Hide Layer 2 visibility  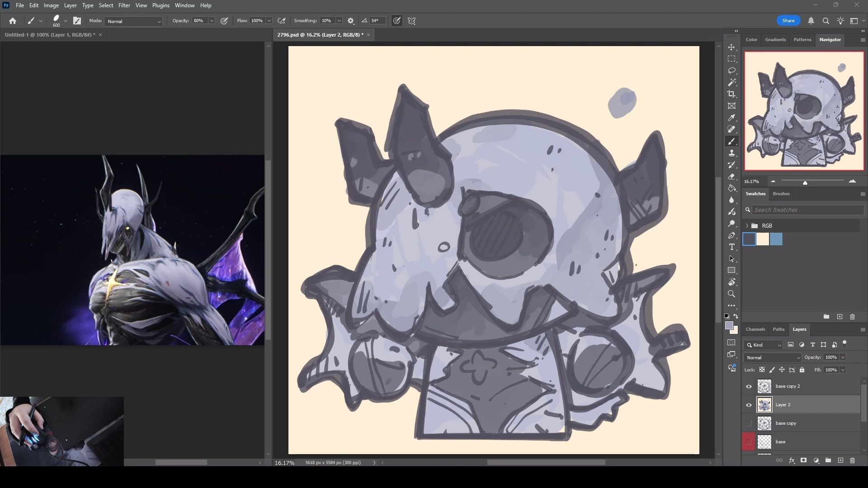[749, 405]
